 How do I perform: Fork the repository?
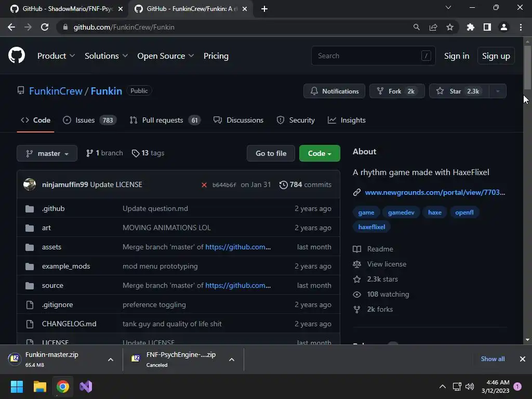397,91
